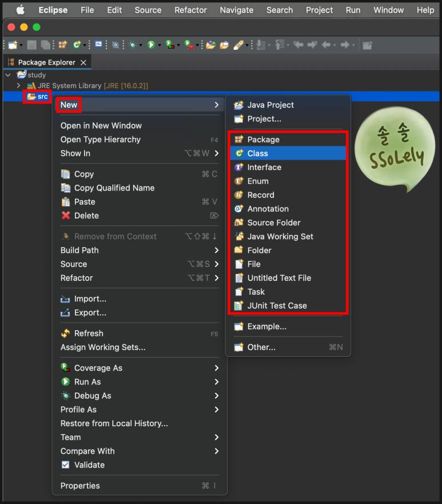Click New Java Package toolbar icon

(63, 45)
